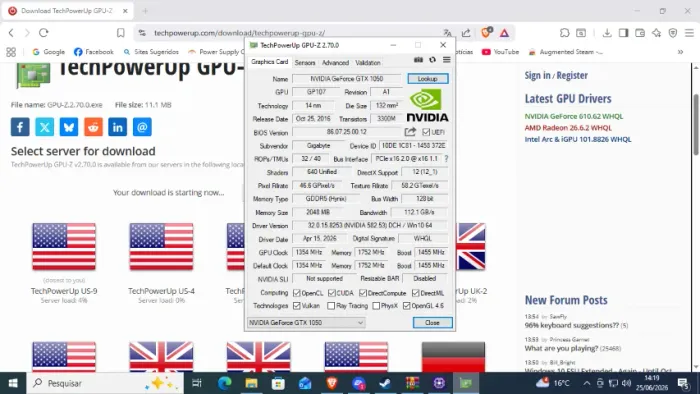Share page on Facebook icon
This screenshot has height=394, width=700.
point(20,127)
